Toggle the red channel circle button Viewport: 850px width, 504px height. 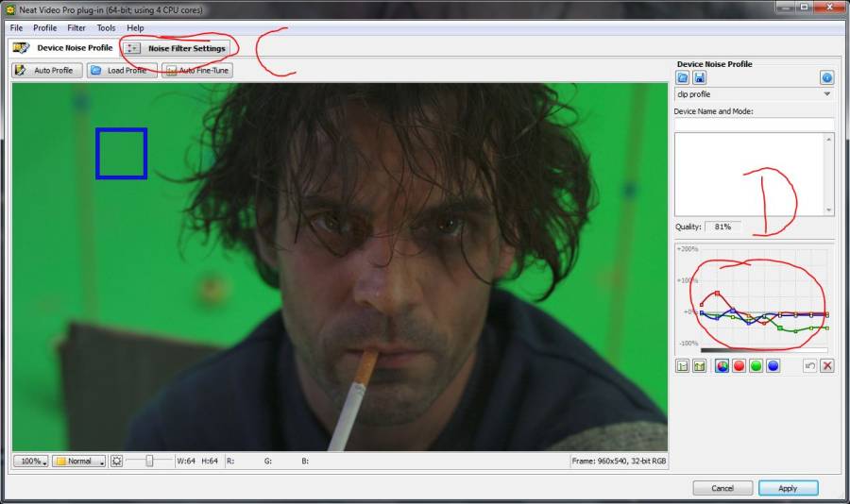click(x=739, y=366)
